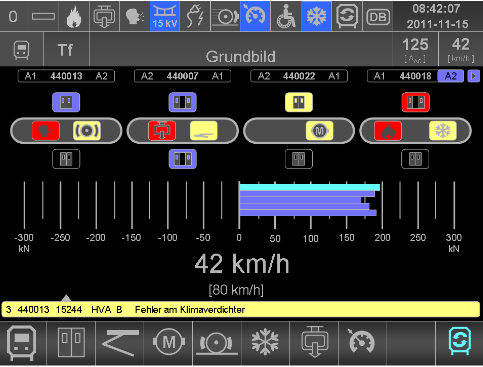Select the red pantograph fault on unit 440007

click(x=162, y=131)
